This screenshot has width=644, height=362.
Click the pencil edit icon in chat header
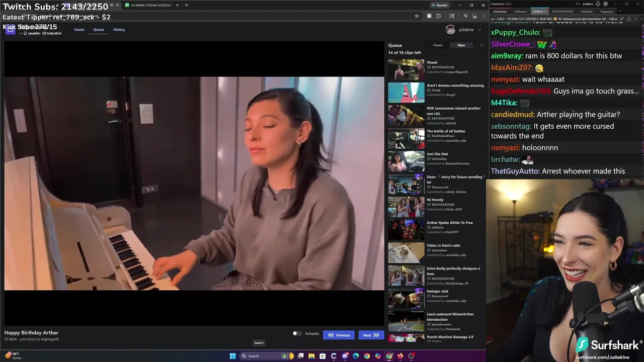click(622, 19)
